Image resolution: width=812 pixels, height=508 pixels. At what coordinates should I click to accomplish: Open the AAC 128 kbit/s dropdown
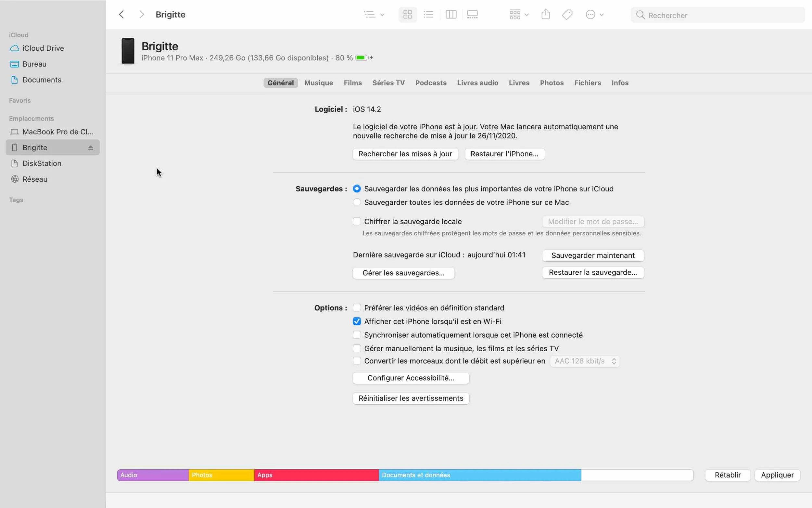[584, 361]
